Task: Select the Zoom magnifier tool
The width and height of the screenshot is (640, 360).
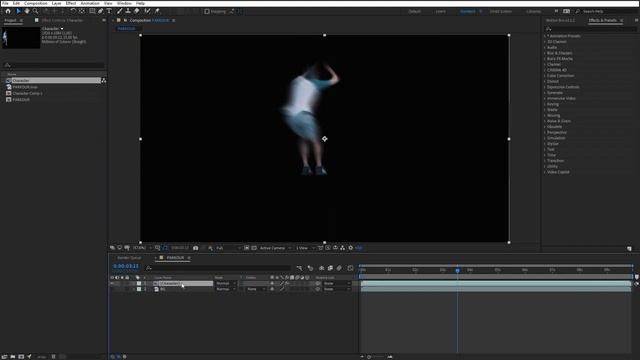Action: (x=36, y=11)
